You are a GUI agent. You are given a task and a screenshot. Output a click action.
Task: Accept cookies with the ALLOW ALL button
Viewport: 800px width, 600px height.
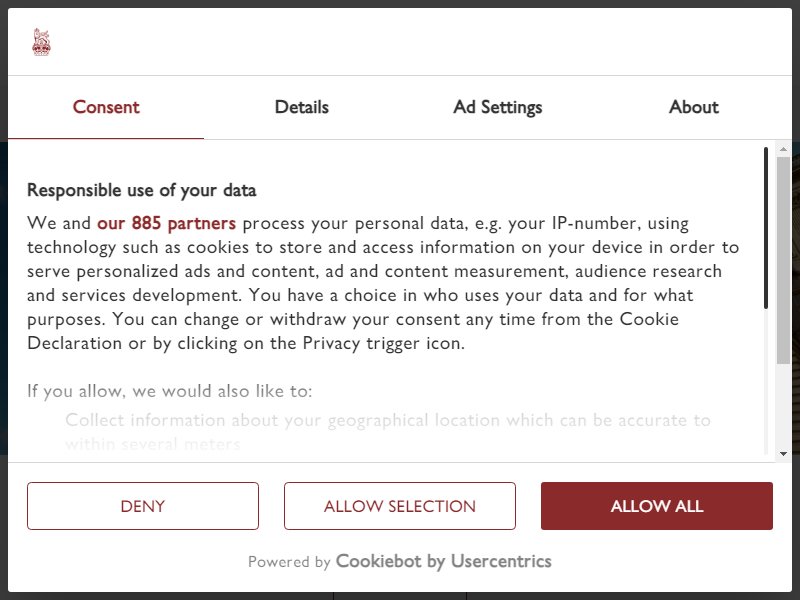657,506
